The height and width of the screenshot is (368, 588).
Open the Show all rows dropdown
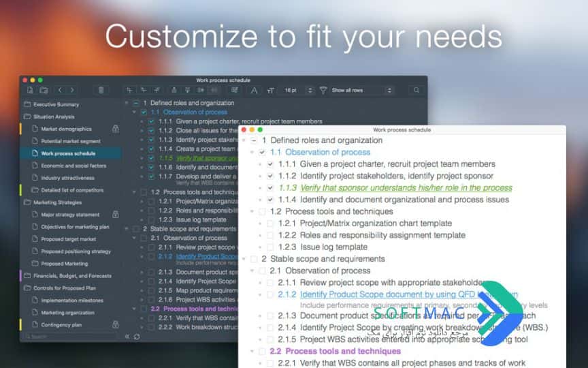(x=361, y=90)
